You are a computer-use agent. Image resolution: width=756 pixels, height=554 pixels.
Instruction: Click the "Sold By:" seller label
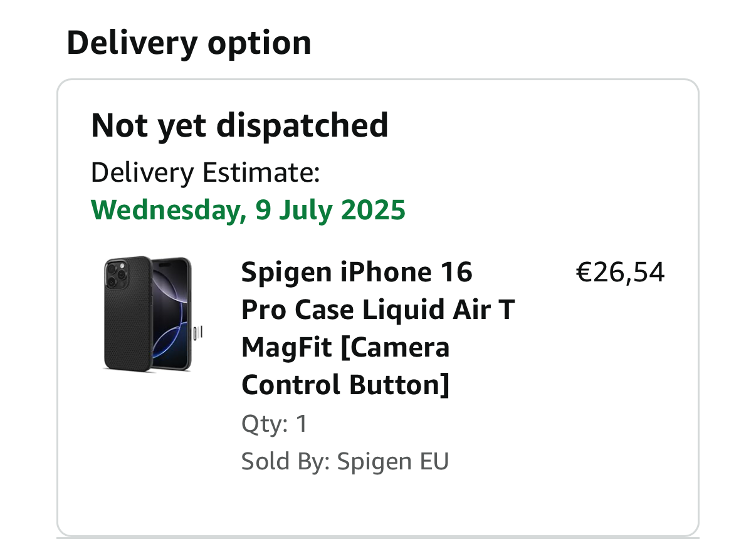[285, 462]
